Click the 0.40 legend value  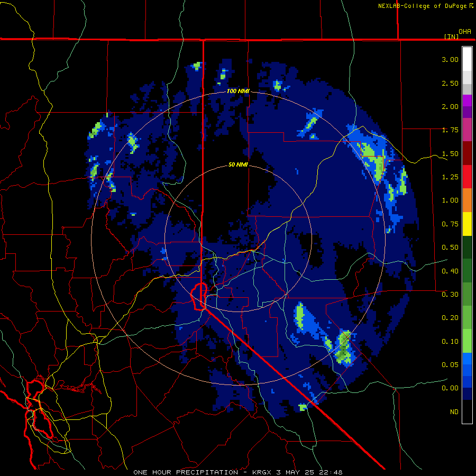[x=450, y=271]
